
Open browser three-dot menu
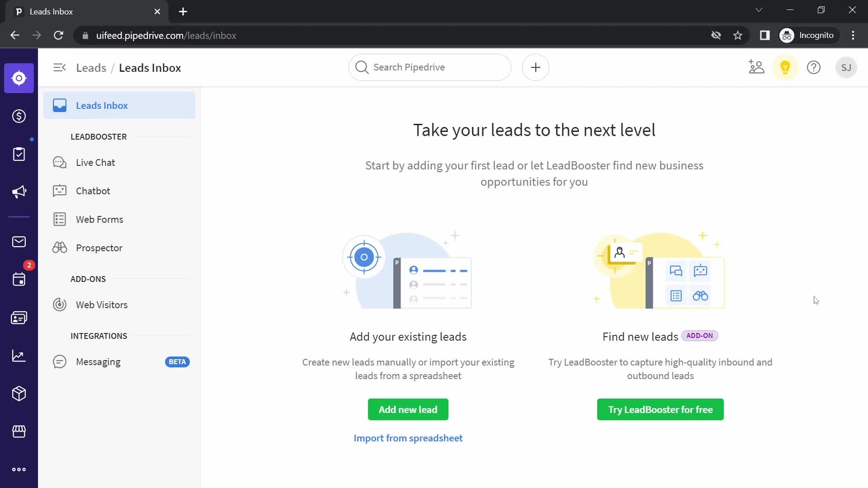853,35
